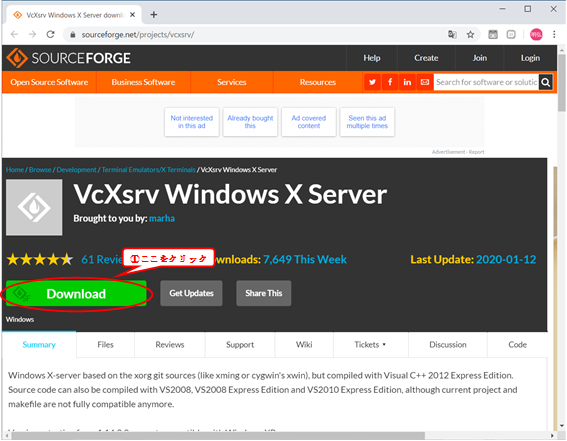Open the Business Software menu
The image size is (567, 441).
coord(143,82)
